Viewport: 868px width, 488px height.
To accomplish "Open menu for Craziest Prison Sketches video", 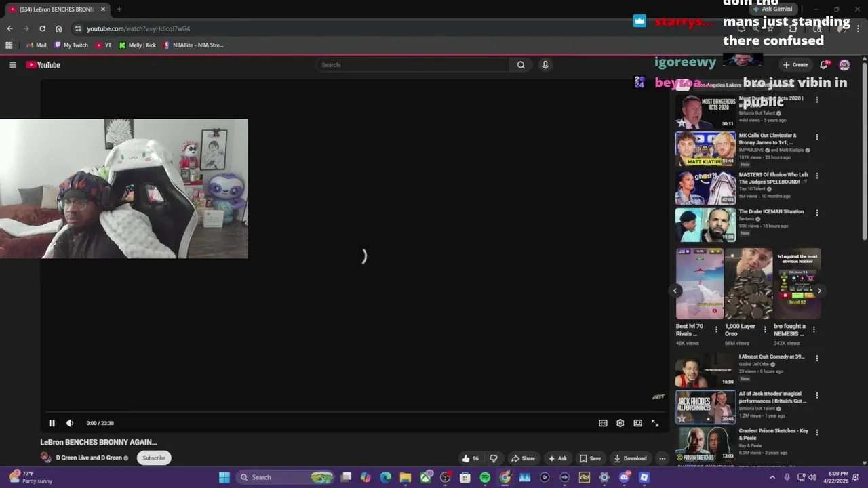I will pyautogui.click(x=816, y=432).
